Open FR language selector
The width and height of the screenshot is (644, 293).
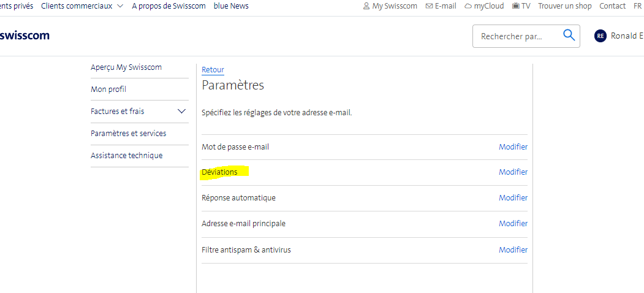637,6
